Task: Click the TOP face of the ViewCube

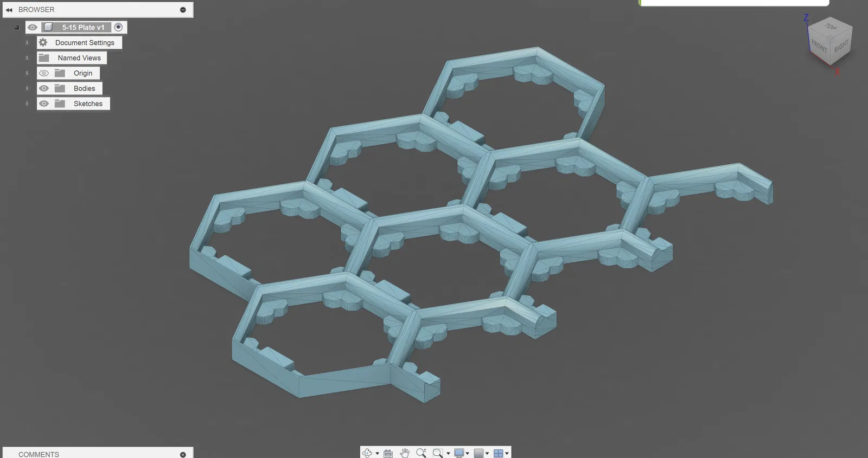Action: pos(831,27)
